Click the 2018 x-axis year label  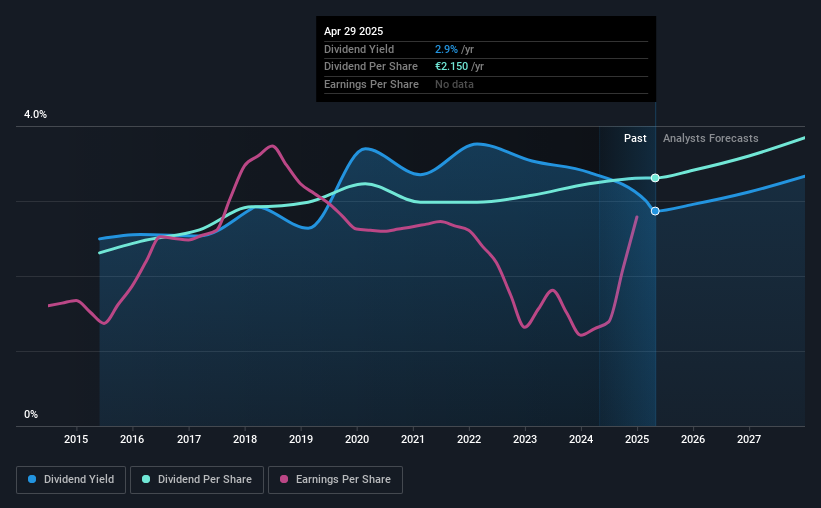245,439
